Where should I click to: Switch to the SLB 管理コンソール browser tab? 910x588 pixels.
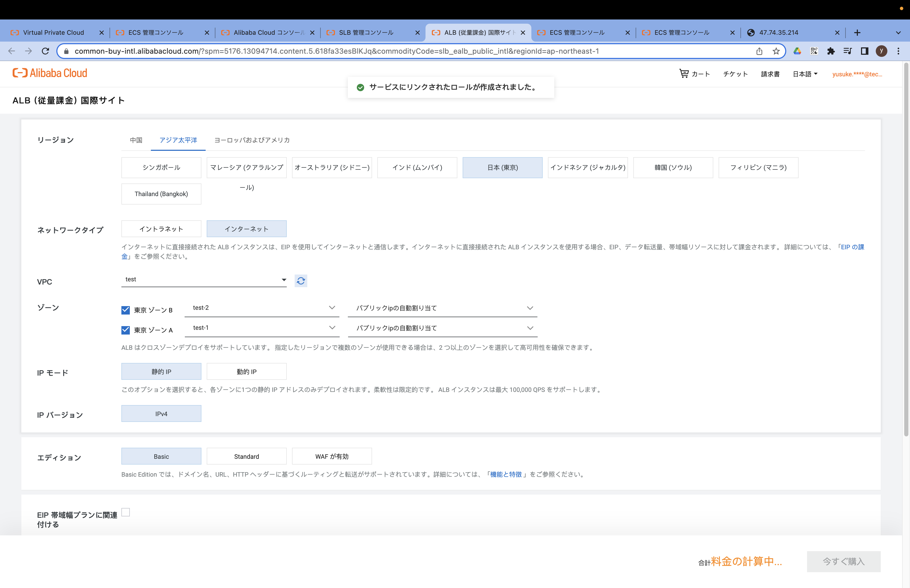coord(365,32)
